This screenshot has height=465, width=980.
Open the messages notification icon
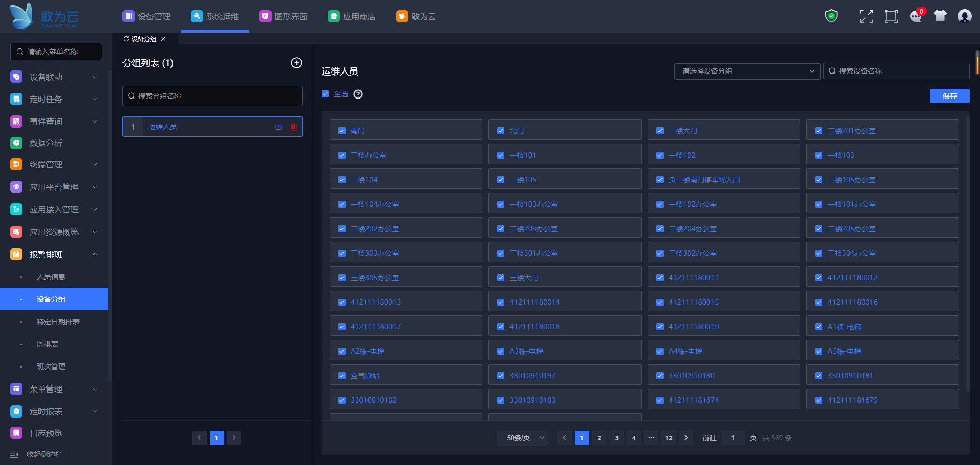tap(916, 16)
